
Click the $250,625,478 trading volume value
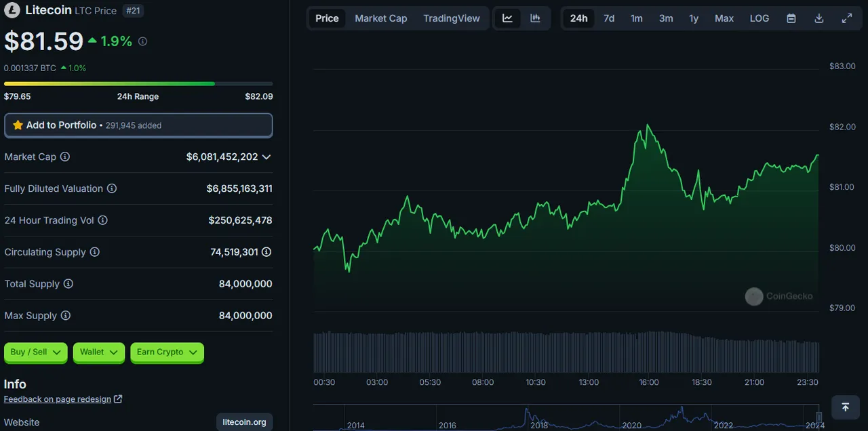[x=241, y=220]
